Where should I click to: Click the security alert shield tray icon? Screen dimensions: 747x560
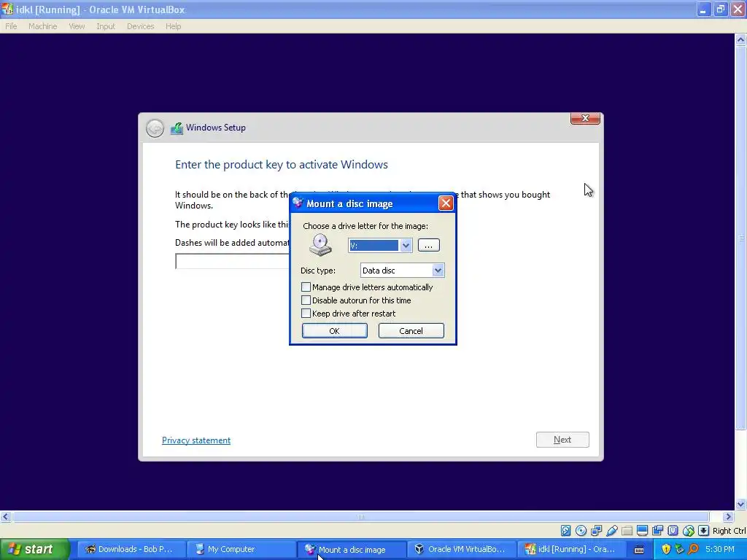[666, 549]
